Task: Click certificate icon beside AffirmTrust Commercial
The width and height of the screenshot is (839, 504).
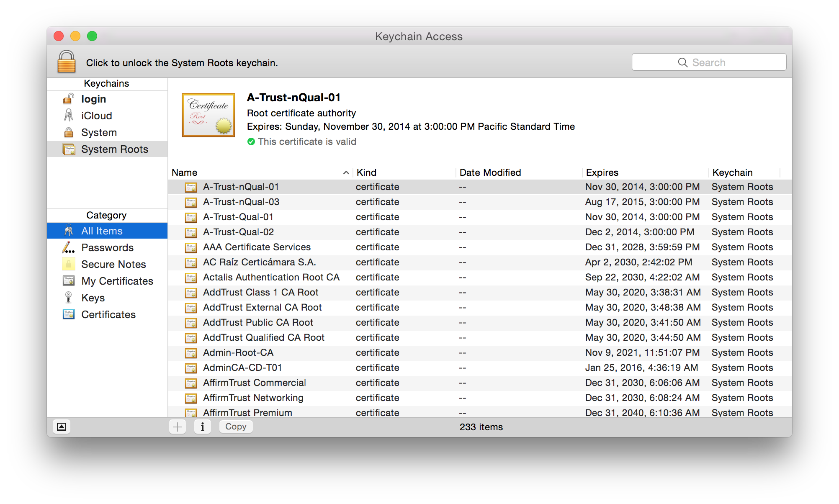Action: coord(191,383)
